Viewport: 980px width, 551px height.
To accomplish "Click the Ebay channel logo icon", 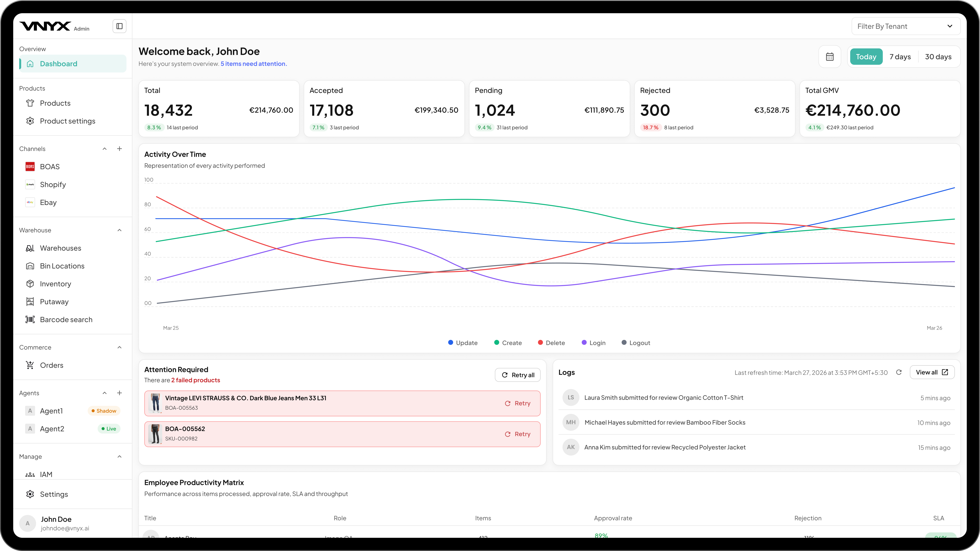I will coord(30,202).
